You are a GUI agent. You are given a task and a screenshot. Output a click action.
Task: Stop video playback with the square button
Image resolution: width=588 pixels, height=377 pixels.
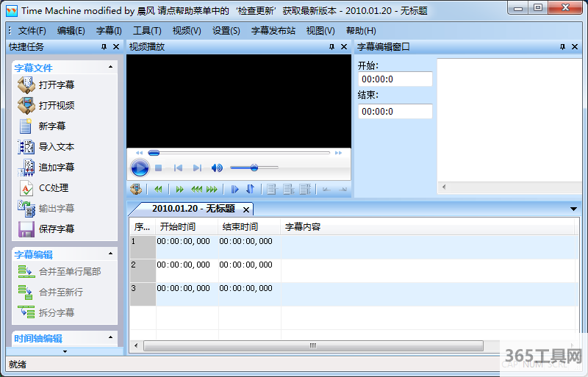(x=158, y=168)
